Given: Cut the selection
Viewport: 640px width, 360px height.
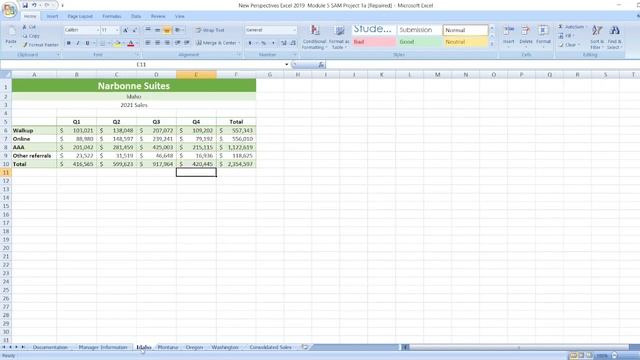Looking at the screenshot, I should [29, 27].
